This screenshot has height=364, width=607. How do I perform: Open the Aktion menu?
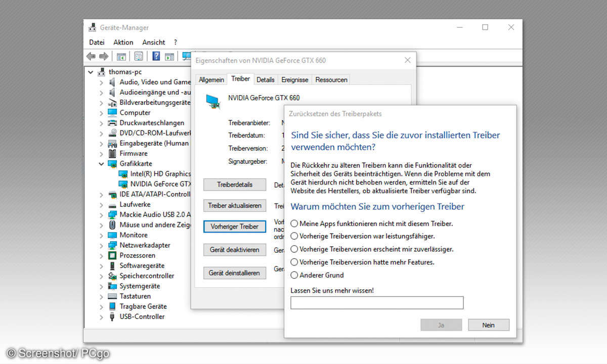(123, 42)
